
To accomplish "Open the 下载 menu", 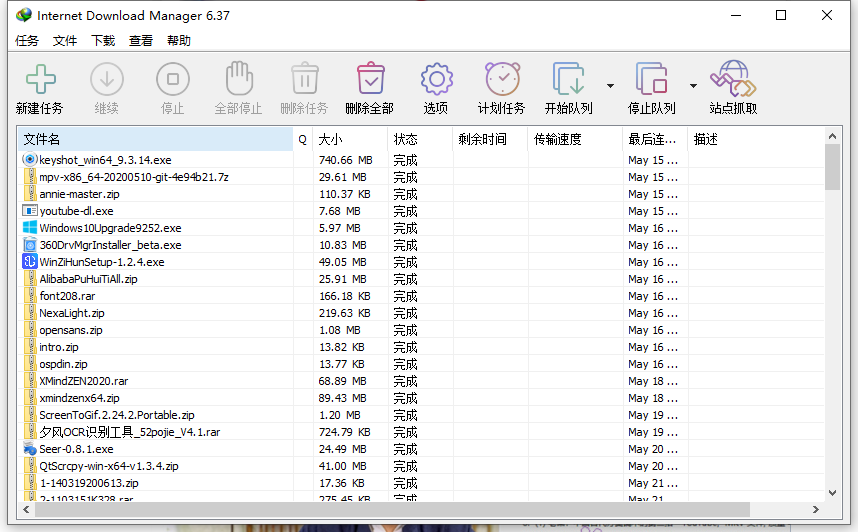I will (x=103, y=41).
